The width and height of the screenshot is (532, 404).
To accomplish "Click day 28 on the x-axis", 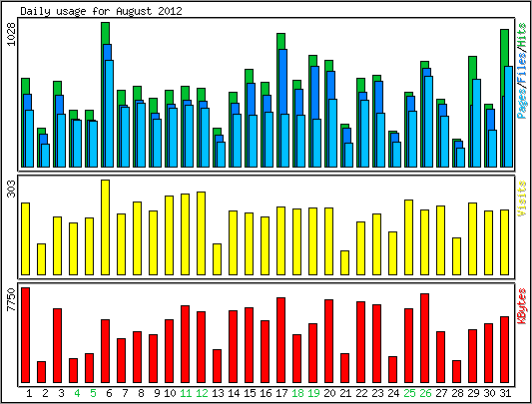I will 457,393.
